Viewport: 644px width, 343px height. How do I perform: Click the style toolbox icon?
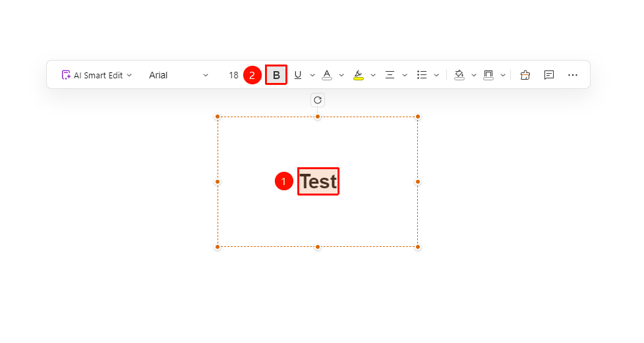coord(525,75)
